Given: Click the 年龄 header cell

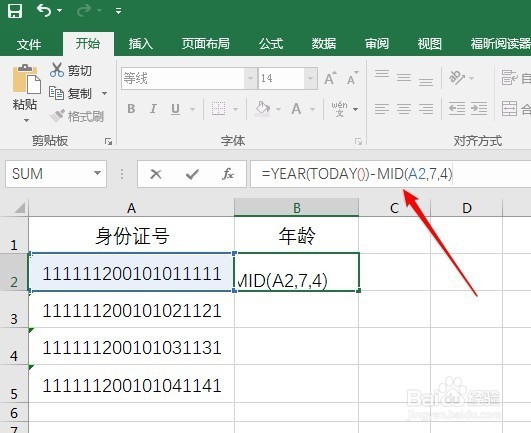Looking at the screenshot, I should tap(296, 236).
